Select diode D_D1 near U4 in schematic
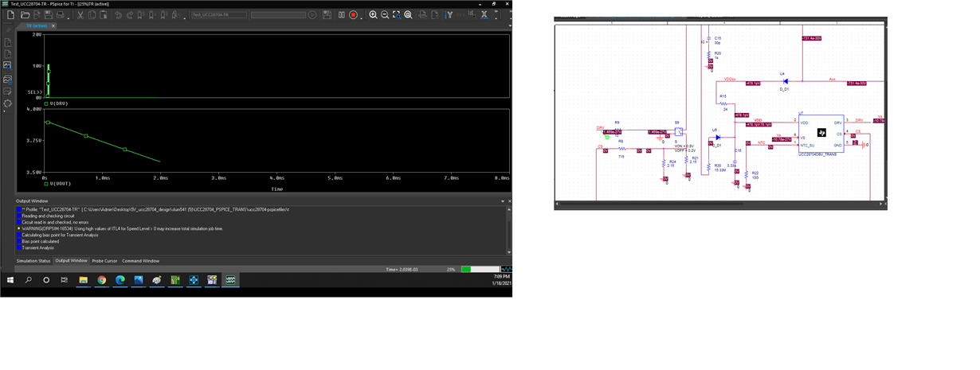The width and height of the screenshot is (980, 370). pyautogui.click(x=785, y=81)
